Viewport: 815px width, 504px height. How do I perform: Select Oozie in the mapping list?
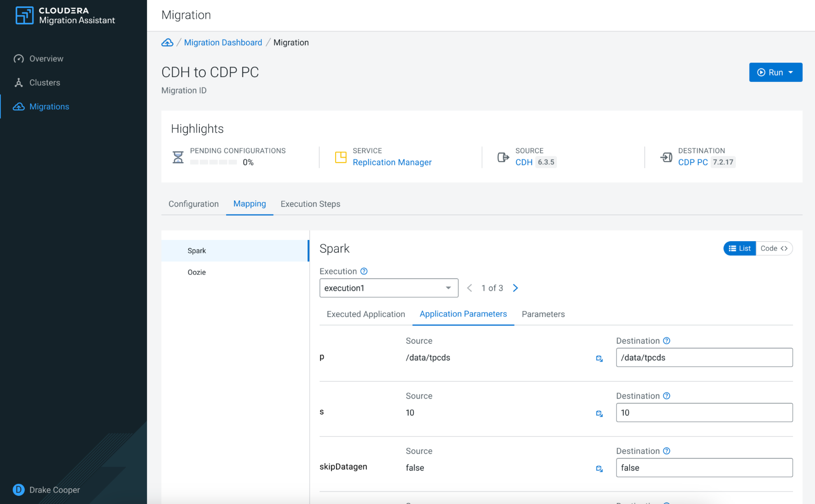point(235,272)
